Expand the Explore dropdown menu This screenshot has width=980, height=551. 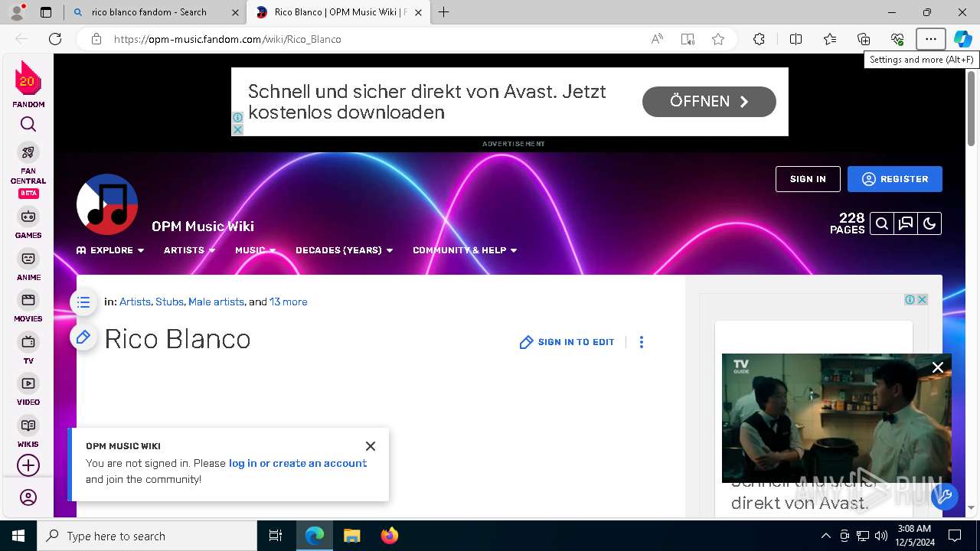coord(110,250)
